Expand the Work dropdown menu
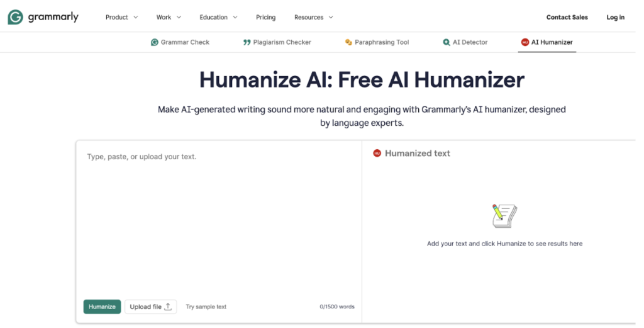 [x=169, y=17]
